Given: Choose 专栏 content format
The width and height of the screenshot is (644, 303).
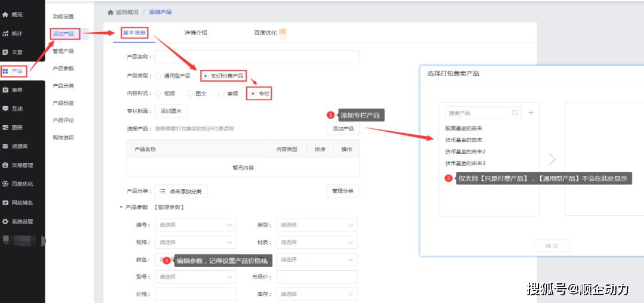Looking at the screenshot, I should (253, 94).
